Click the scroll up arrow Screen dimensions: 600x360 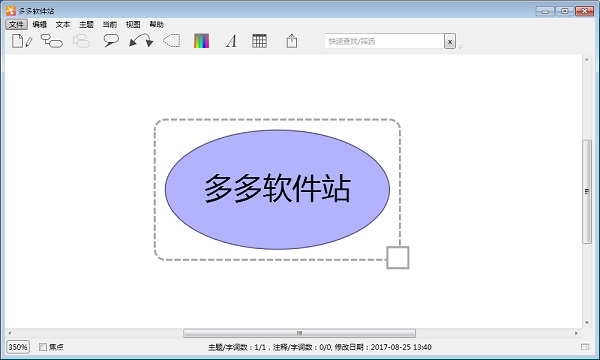coord(587,60)
